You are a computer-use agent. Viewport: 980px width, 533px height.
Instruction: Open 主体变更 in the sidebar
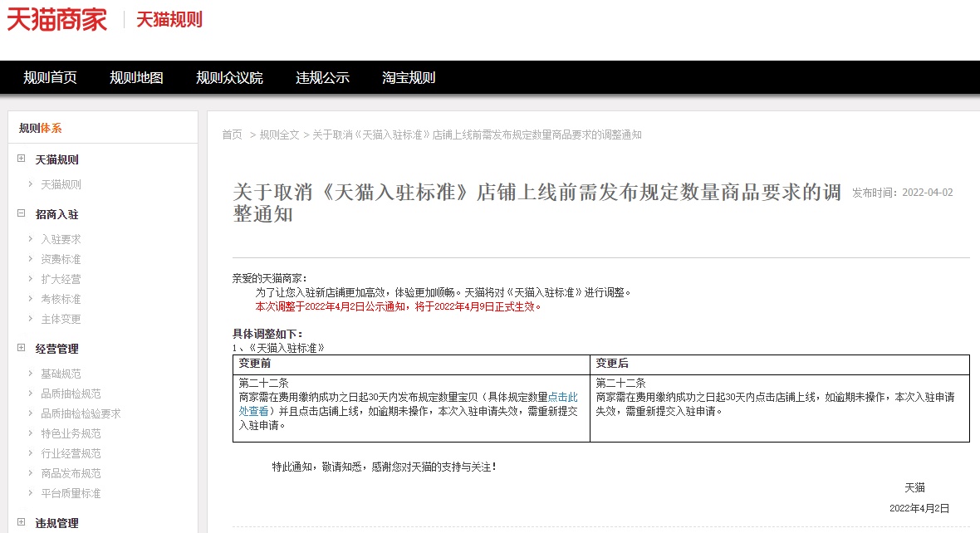click(61, 320)
